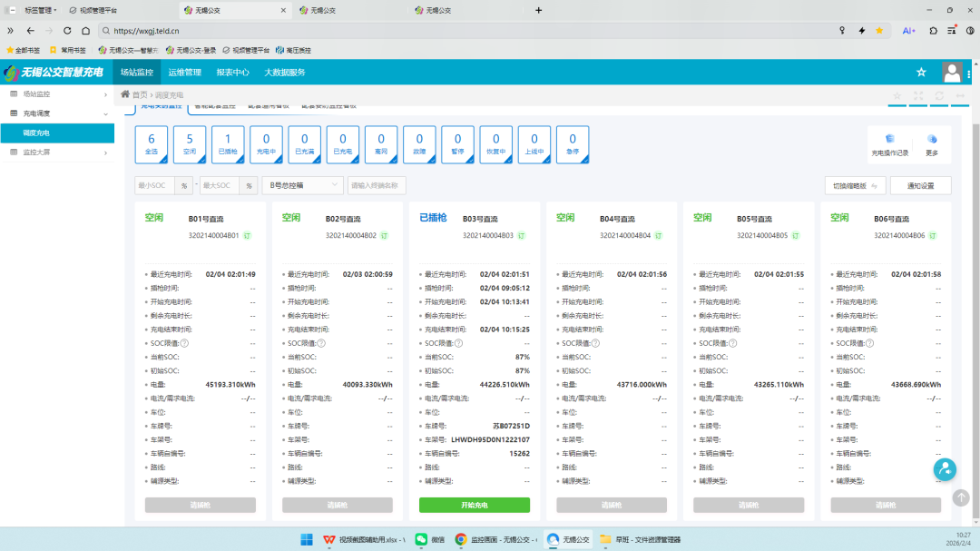980x551 pixels.
Task: Toggle the 已插枪 status filter tile
Action: [228, 144]
